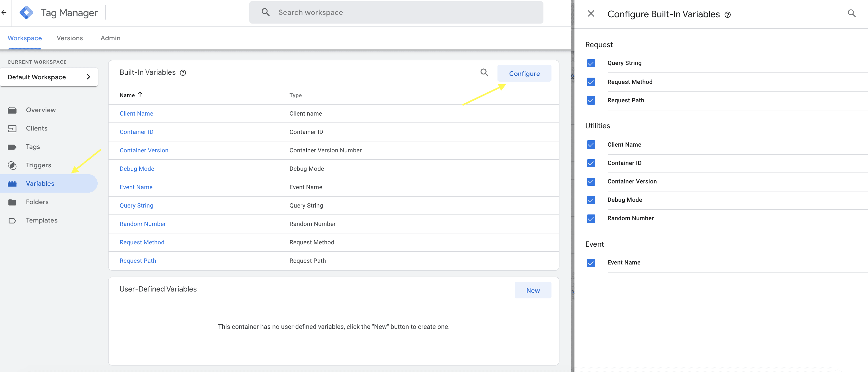868x372 pixels.
Task: Open Tags in the sidebar
Action: 33,147
